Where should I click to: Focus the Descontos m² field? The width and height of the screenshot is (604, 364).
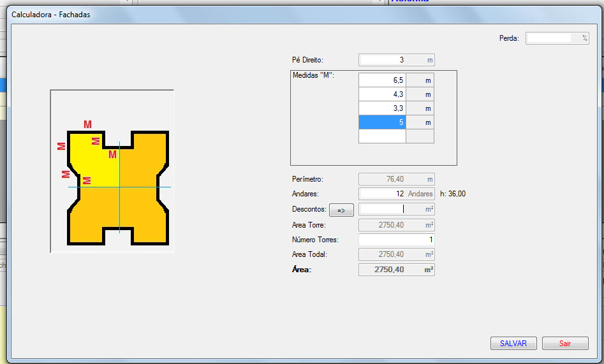[396, 209]
